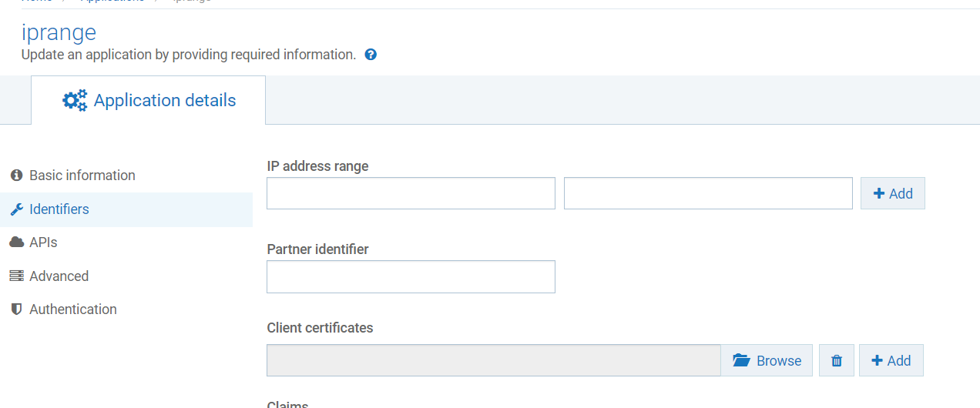Click the shield icon beside Authentication
The height and width of the screenshot is (408, 980).
(x=16, y=309)
